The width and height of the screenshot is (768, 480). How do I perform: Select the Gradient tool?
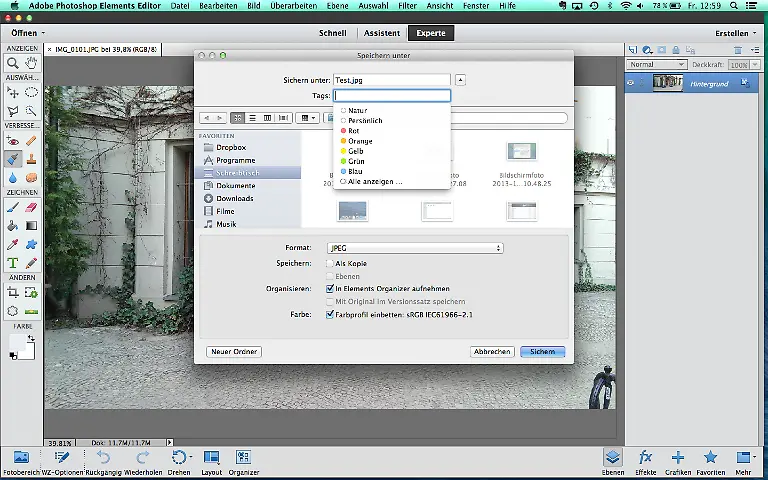31,226
